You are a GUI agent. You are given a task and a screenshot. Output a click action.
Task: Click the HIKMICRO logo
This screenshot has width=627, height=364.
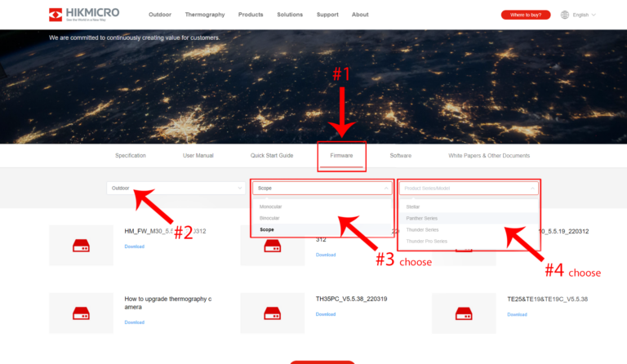[x=82, y=15]
